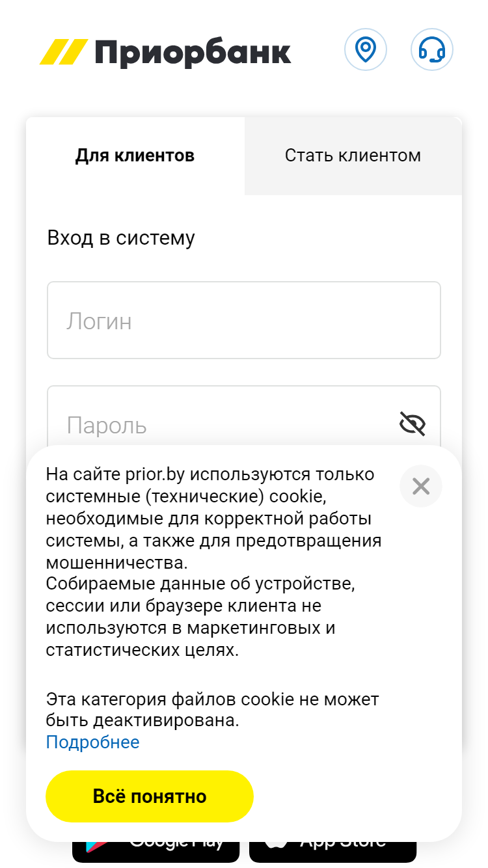Click the cookie text mentioning prior.by
Image resolution: width=488 pixels, height=868 pixels.
[215, 518]
